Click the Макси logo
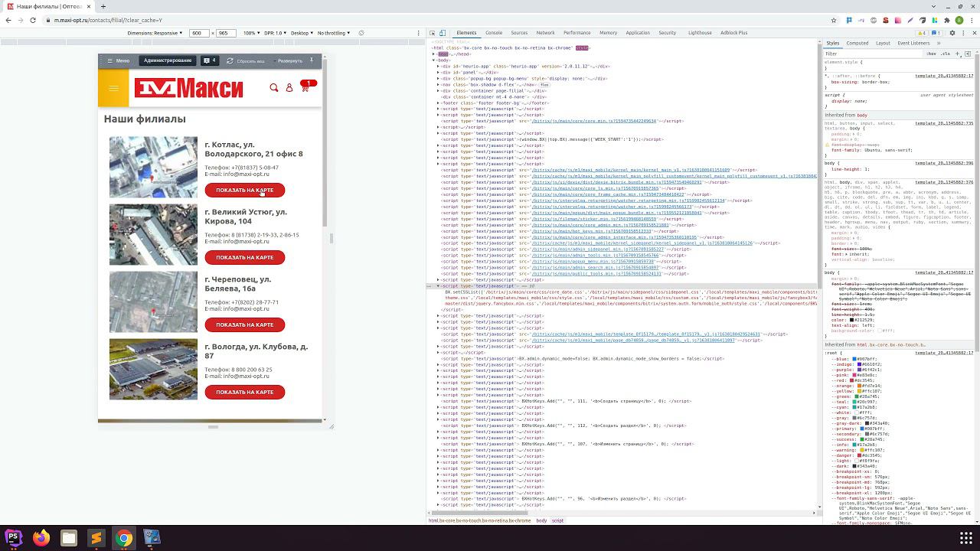 188,88
